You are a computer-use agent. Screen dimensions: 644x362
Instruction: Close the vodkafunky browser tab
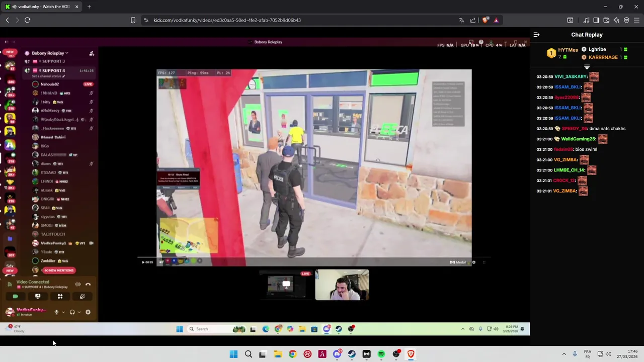tap(76, 7)
